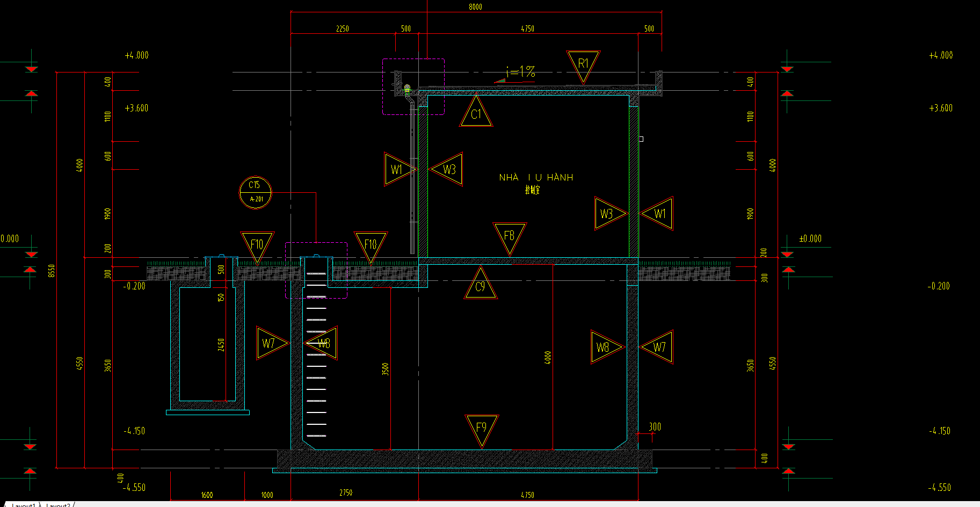Image resolution: width=980 pixels, height=507 pixels.
Task: Click the Chinese room label under NHÀ ĐIỀU HÀNH
Action: 532,190
